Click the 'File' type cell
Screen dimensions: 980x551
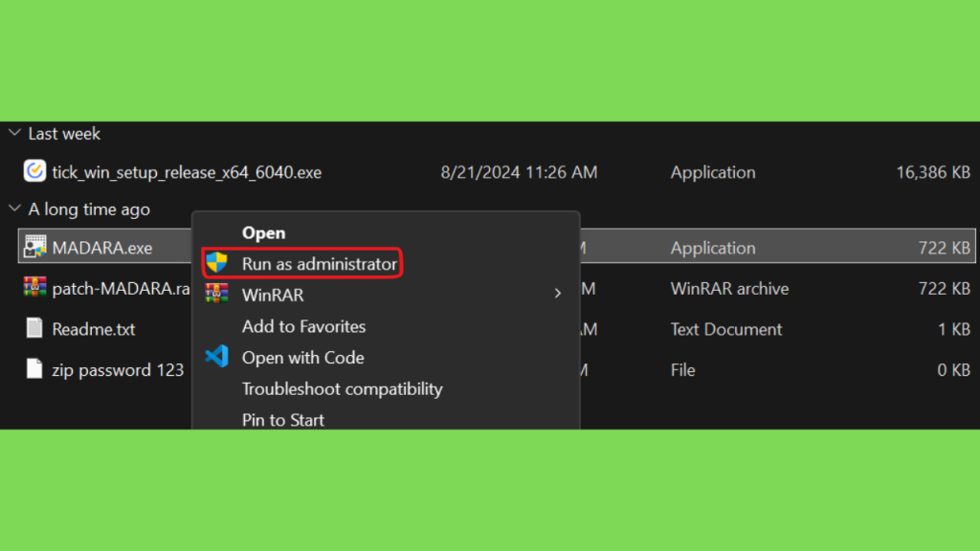[x=682, y=370]
